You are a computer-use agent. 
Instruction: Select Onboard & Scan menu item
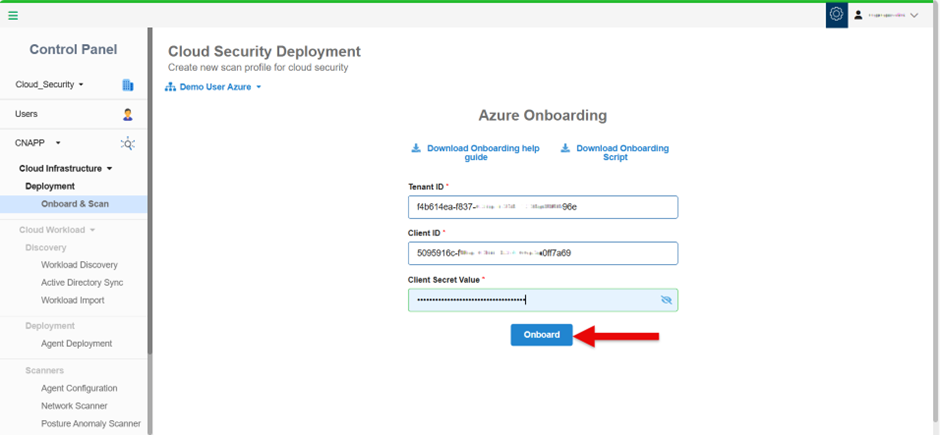[x=75, y=204]
